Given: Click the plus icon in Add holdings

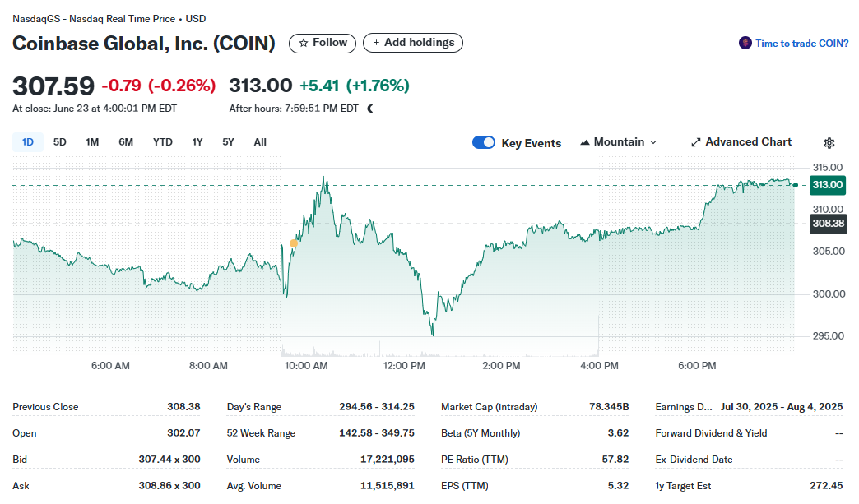Looking at the screenshot, I should [376, 43].
